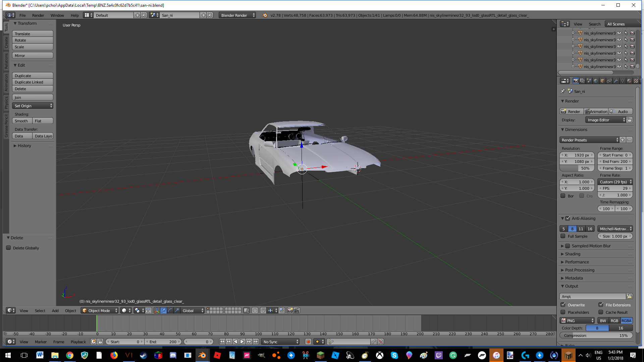Open the World properties tab

(x=596, y=81)
